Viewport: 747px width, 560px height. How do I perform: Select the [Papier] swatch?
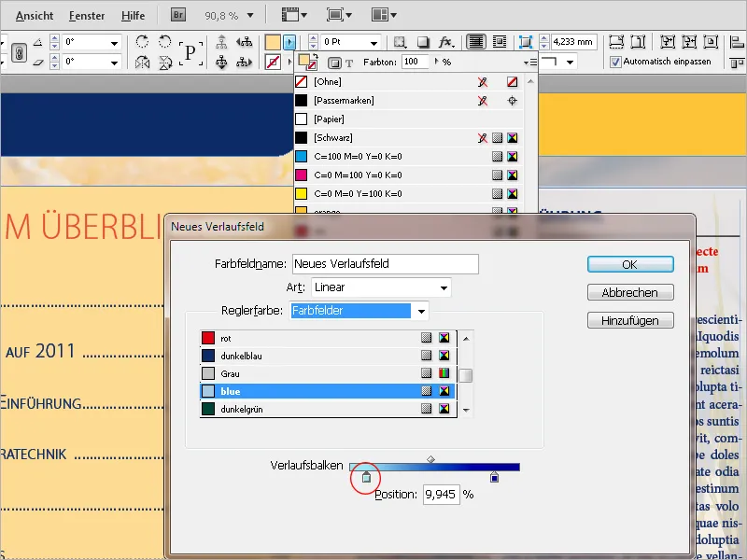coord(408,119)
